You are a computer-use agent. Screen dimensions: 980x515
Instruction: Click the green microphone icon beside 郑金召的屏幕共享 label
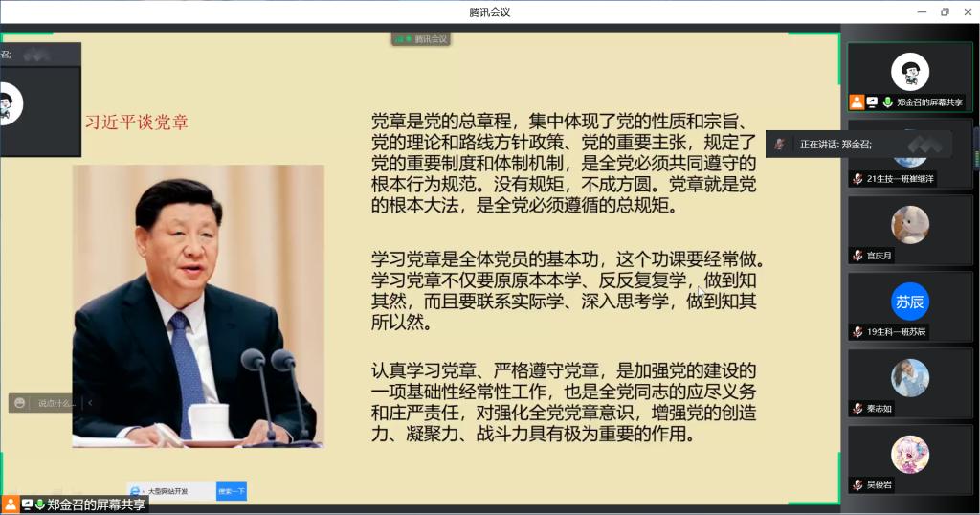click(x=41, y=504)
